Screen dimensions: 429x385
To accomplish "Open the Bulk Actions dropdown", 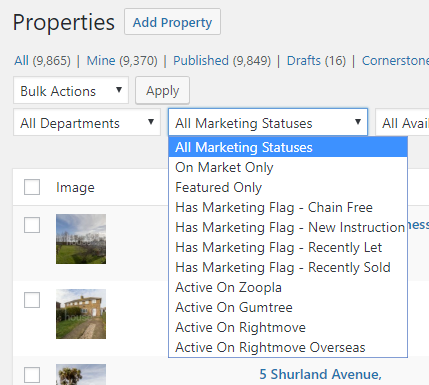I will click(71, 90).
